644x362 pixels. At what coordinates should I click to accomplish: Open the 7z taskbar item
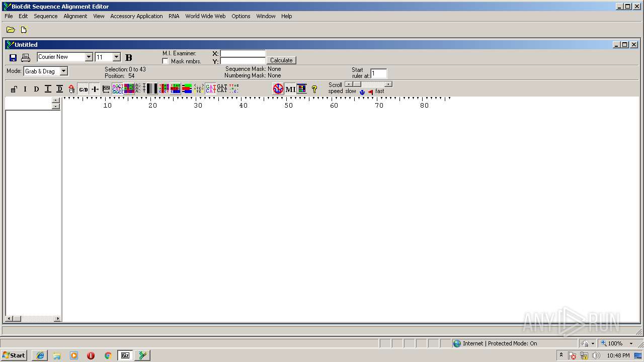(x=125, y=355)
